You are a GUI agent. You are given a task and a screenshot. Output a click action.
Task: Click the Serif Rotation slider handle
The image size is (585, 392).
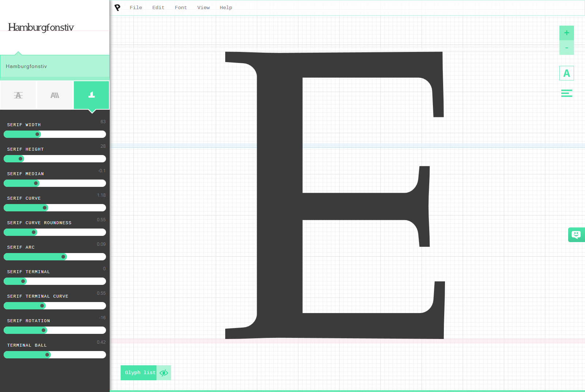[x=44, y=330]
